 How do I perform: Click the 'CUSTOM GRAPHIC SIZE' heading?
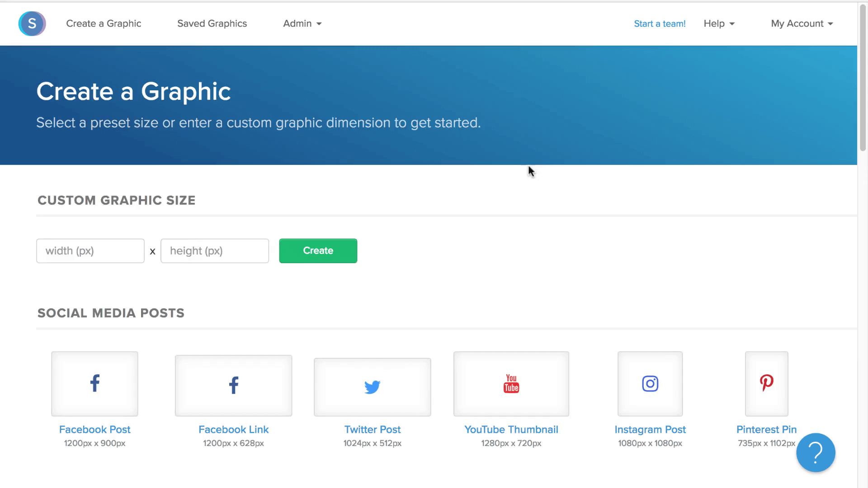(117, 200)
